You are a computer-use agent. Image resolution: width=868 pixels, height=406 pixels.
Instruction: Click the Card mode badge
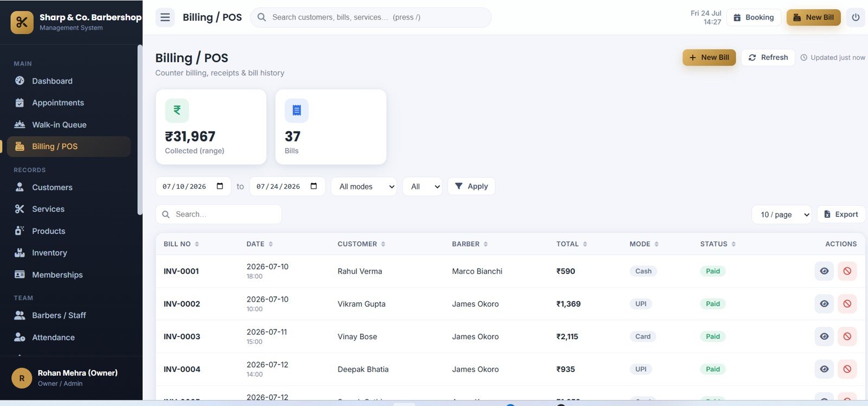click(643, 337)
